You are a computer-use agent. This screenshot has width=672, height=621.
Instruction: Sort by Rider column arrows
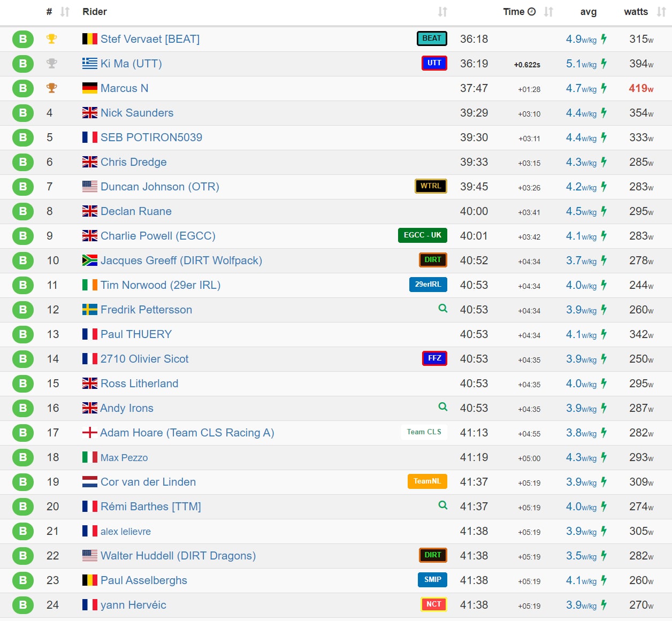[442, 12]
